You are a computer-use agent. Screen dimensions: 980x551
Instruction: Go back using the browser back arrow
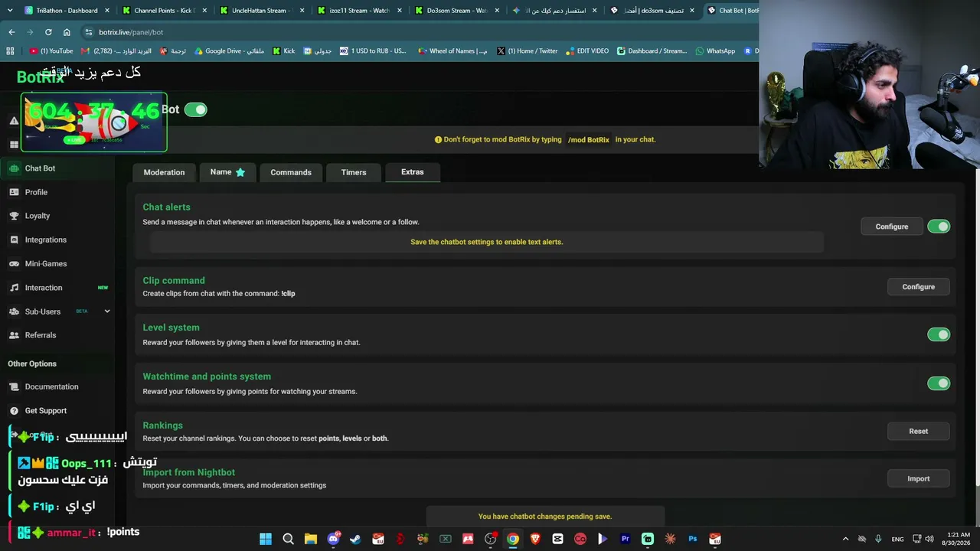click(11, 32)
